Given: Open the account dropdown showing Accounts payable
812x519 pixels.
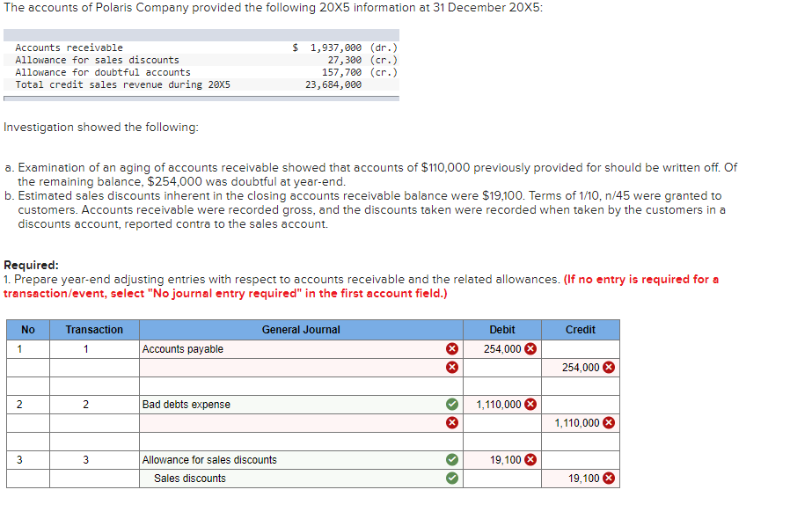Looking at the screenshot, I should click(290, 348).
